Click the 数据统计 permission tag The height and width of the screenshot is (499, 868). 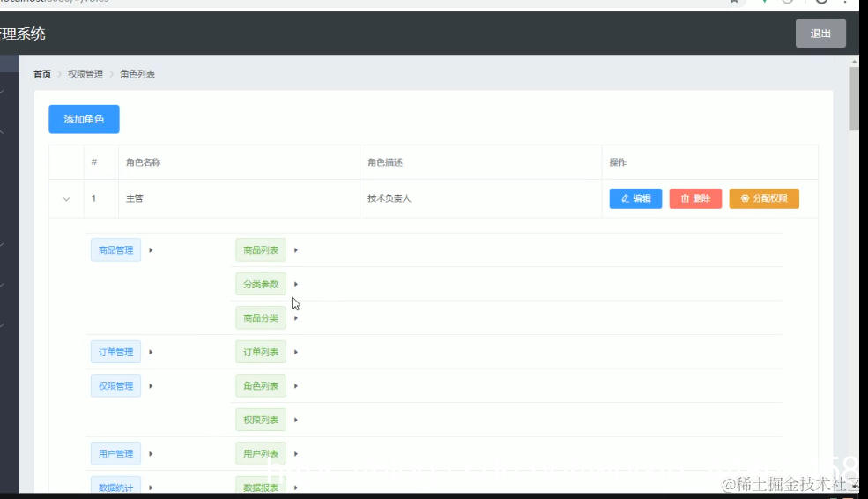point(115,486)
